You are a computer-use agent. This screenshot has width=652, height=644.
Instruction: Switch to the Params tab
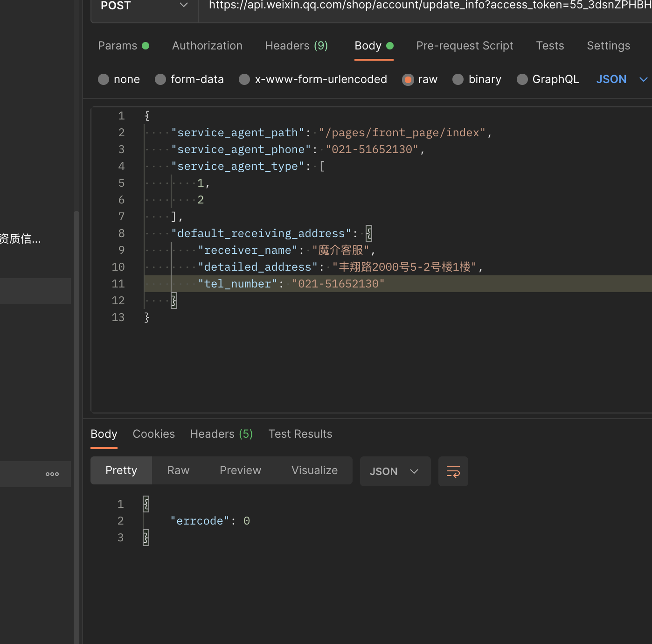[x=124, y=46]
